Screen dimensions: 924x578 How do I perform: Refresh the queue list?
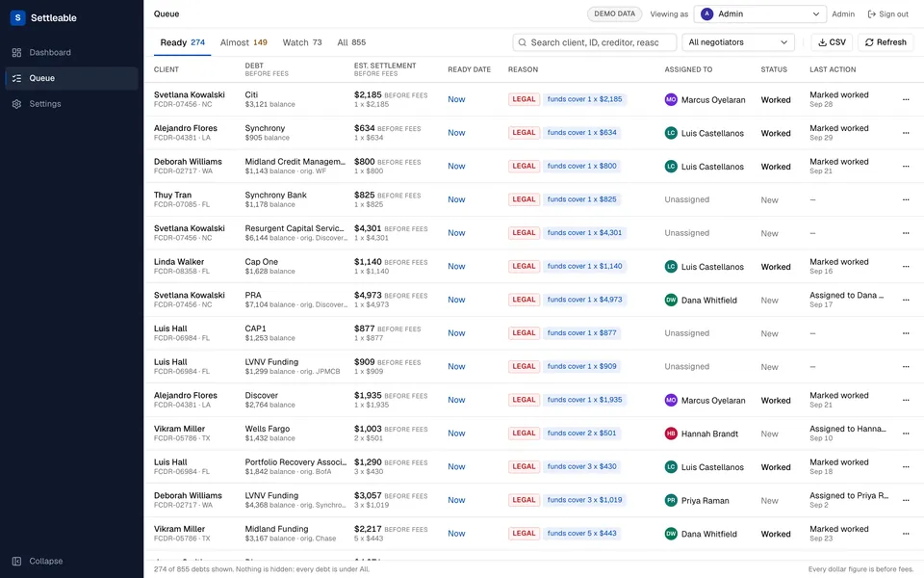point(885,42)
